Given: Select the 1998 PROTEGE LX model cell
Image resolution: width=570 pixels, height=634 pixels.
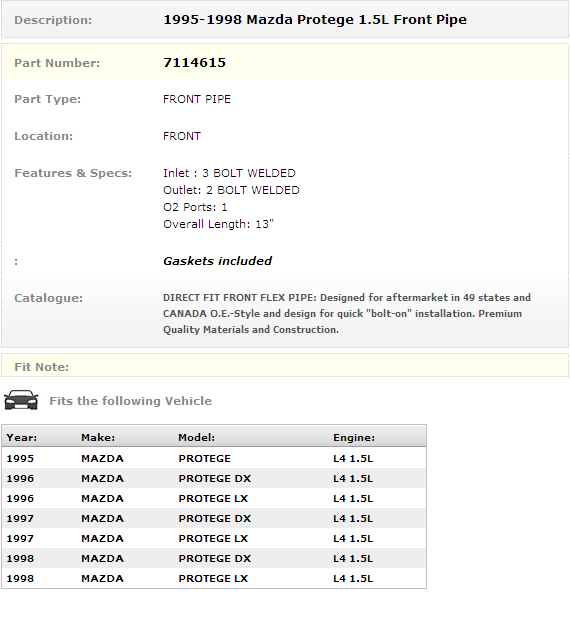Looking at the screenshot, I should coord(213,579).
